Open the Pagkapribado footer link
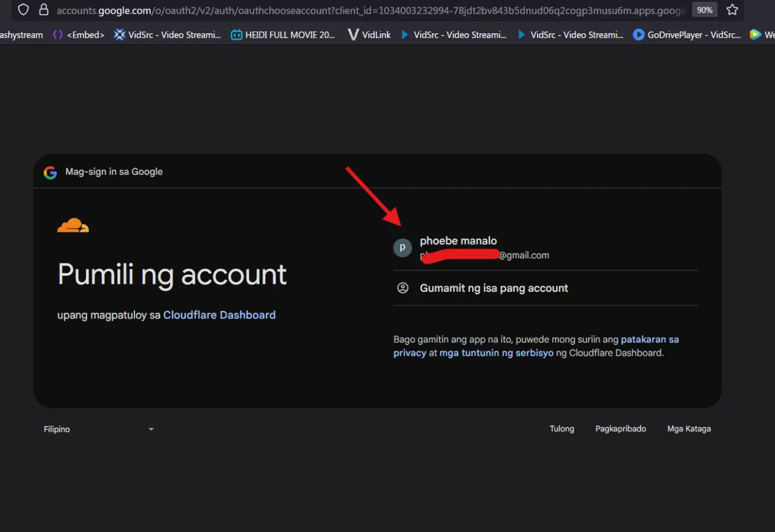 (x=621, y=429)
